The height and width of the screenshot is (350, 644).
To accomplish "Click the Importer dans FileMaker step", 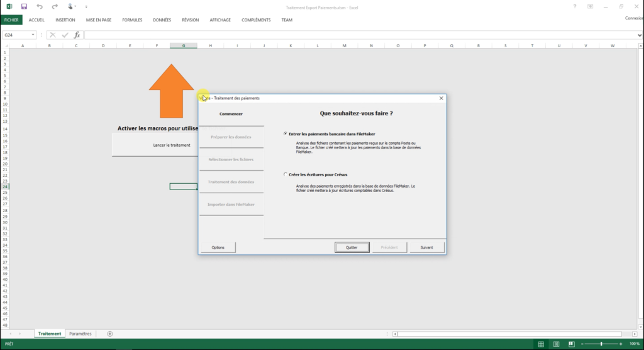I will point(231,205).
